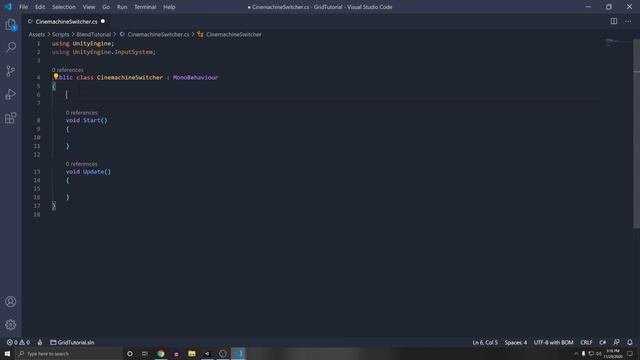Image resolution: width=640 pixels, height=360 pixels.
Task: Click the feedback icon in status bar
Action: click(616, 342)
